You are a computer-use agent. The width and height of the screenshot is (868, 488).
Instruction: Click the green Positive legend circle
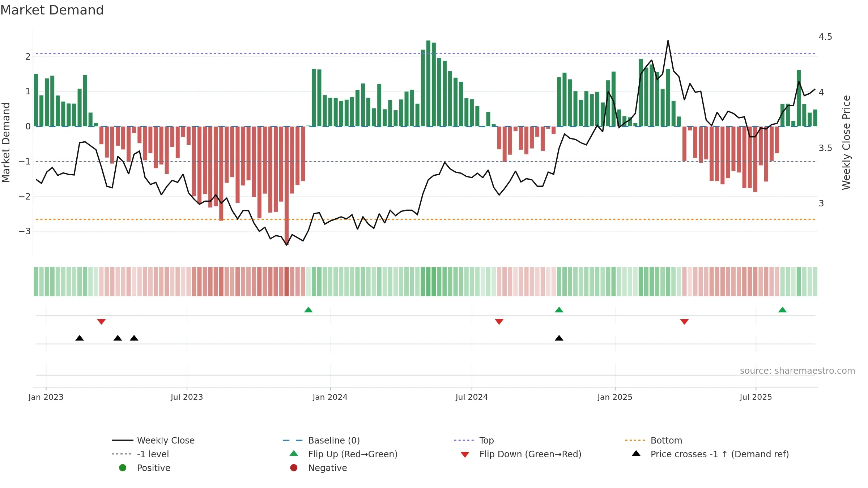pyautogui.click(x=123, y=468)
